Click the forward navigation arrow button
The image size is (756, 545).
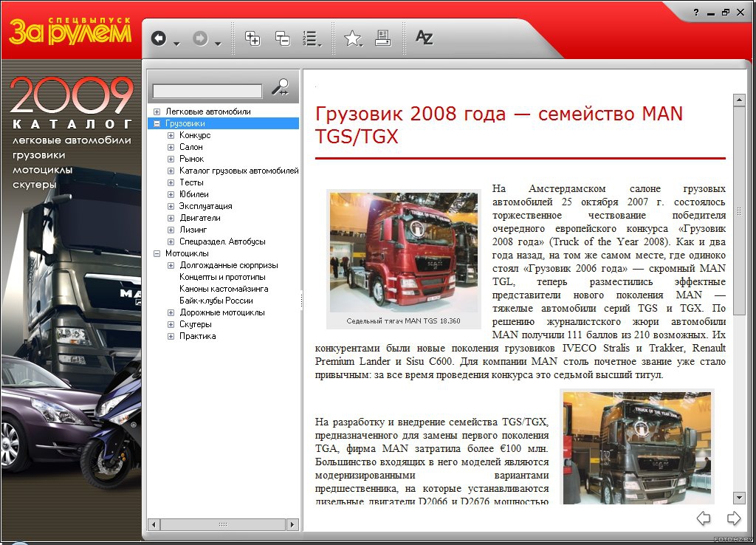point(200,38)
